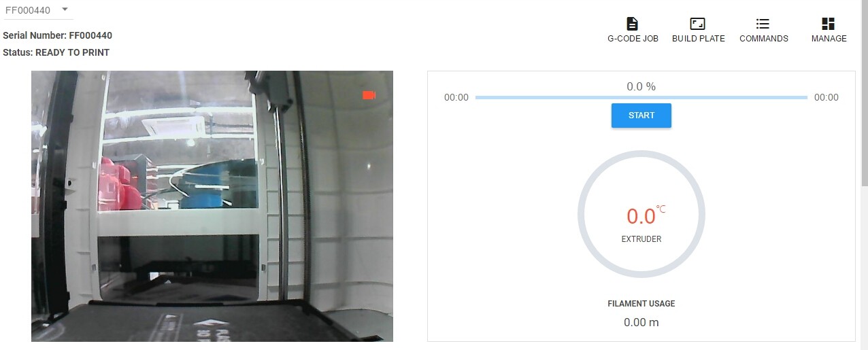
Task: Select the FF000440 printer combo box
Action: tap(38, 10)
